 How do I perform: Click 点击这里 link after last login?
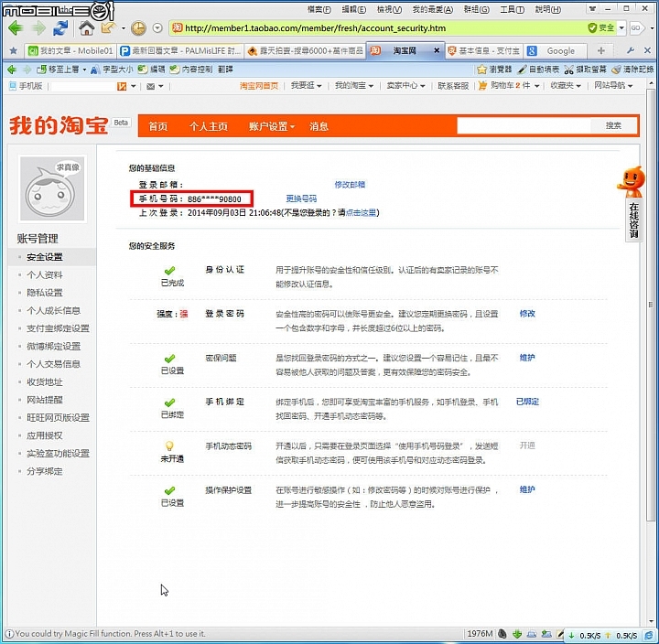coord(361,212)
